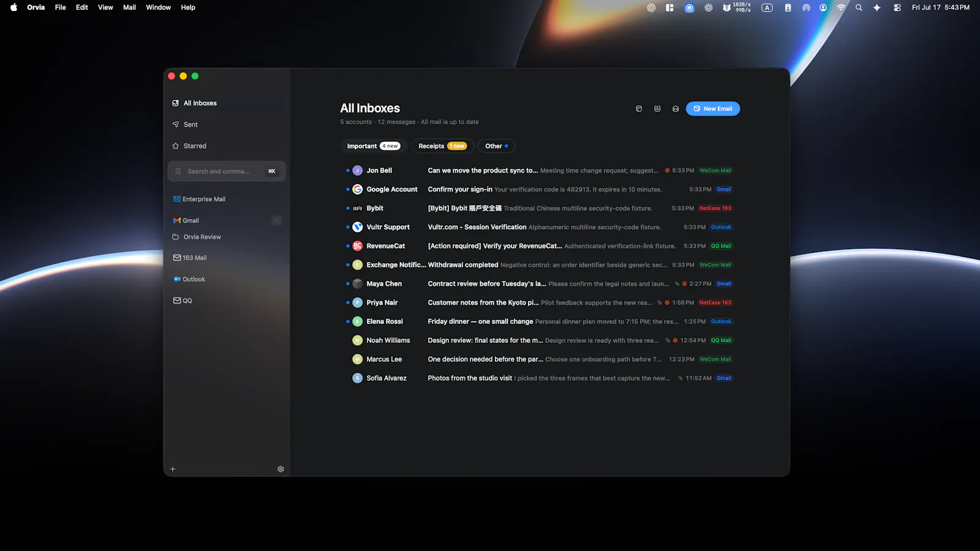Viewport: 980px width, 551px height.
Task: Click Jon Bell's avatar icon
Action: pyautogui.click(x=358, y=171)
